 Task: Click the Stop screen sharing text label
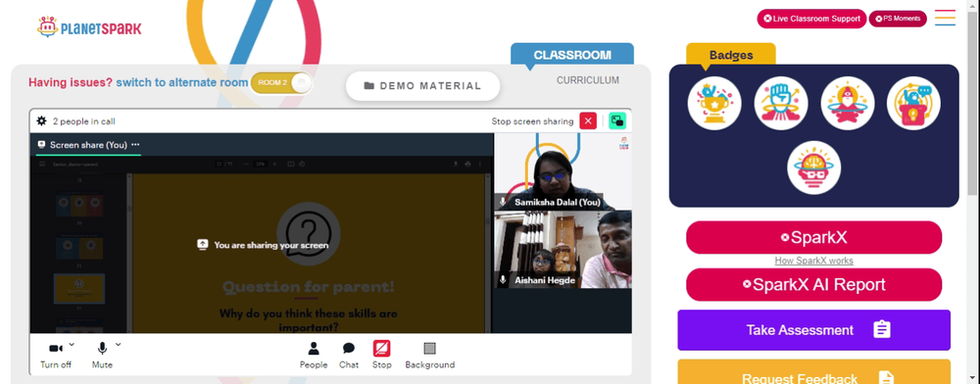[x=532, y=121]
